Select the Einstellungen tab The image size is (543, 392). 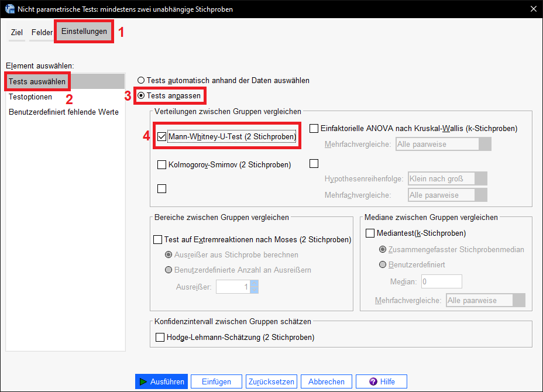(x=84, y=32)
